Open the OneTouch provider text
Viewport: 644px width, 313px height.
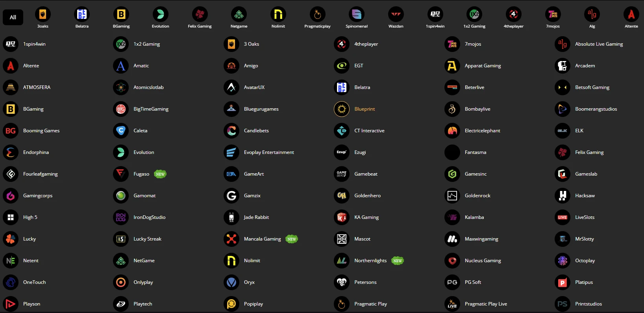click(x=35, y=282)
